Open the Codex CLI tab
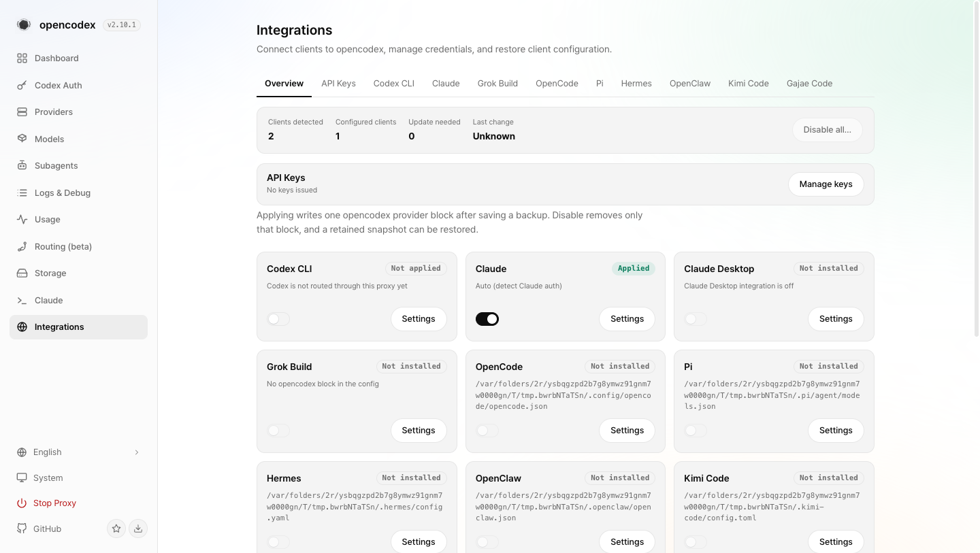 (393, 84)
